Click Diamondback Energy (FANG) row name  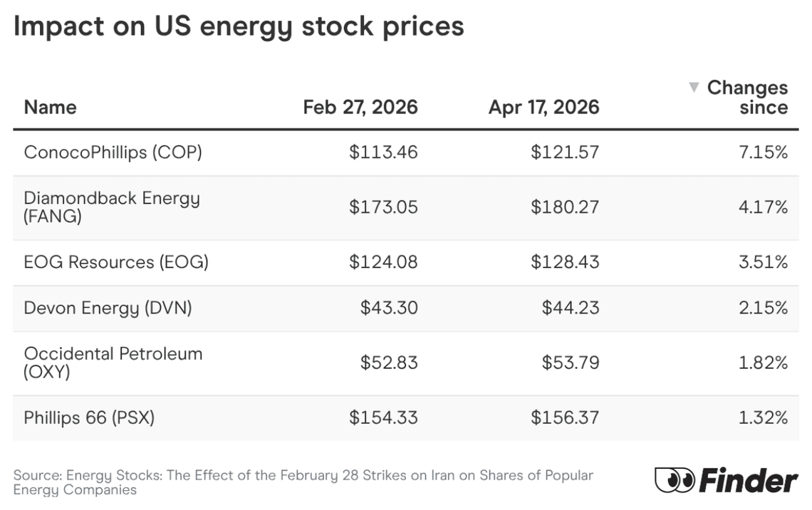point(112,207)
